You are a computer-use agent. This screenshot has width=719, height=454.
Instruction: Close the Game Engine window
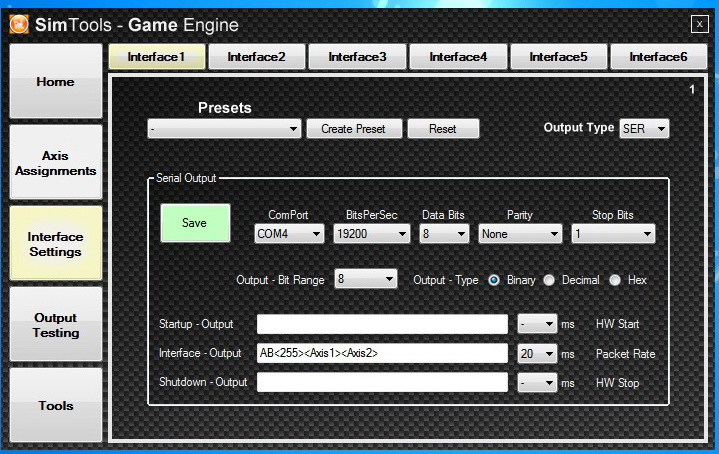(x=699, y=24)
